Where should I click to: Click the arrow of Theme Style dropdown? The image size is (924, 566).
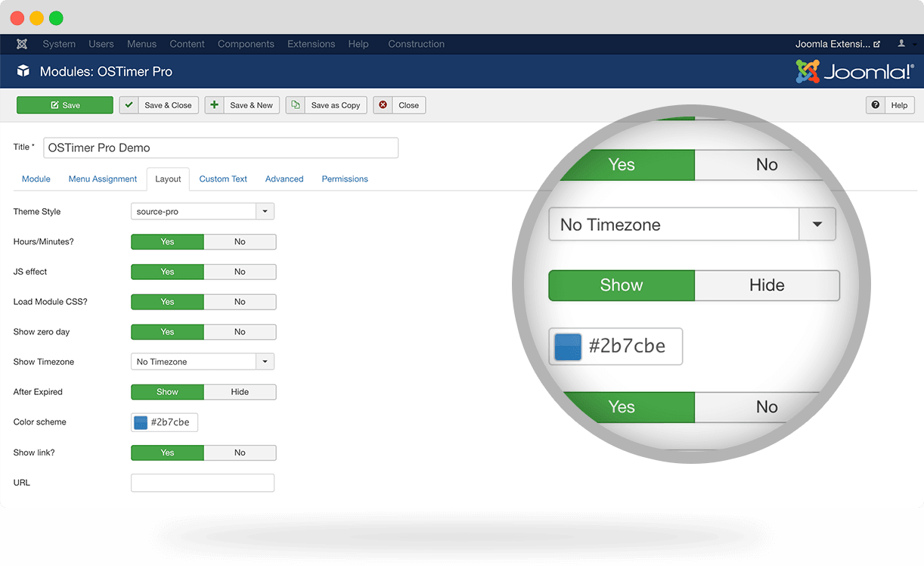(265, 211)
